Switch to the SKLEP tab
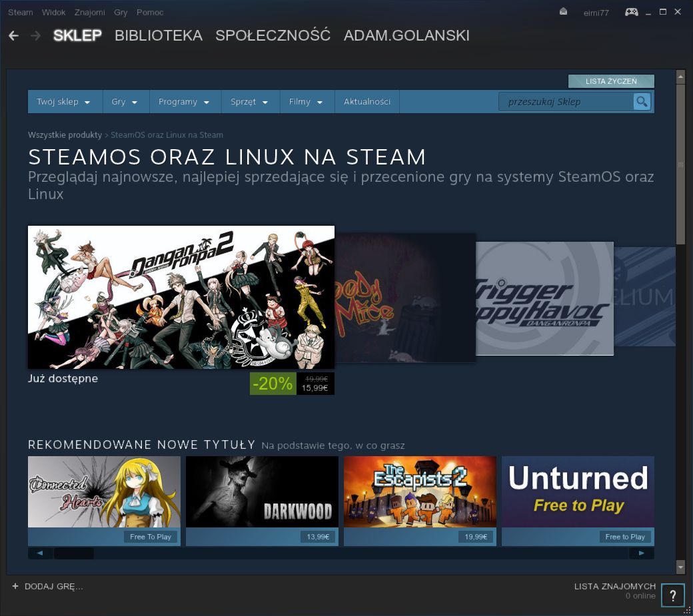693x616 pixels. tap(77, 35)
